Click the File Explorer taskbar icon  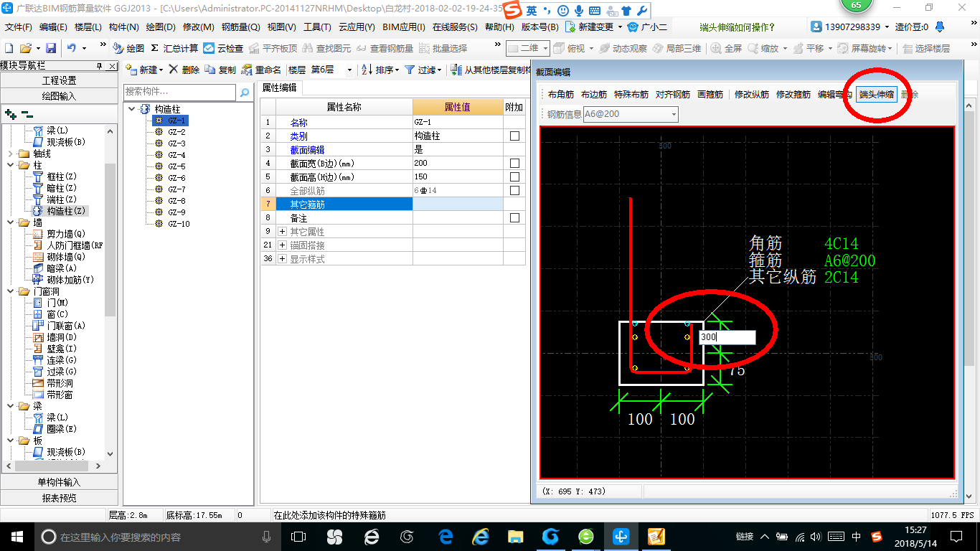click(x=515, y=536)
